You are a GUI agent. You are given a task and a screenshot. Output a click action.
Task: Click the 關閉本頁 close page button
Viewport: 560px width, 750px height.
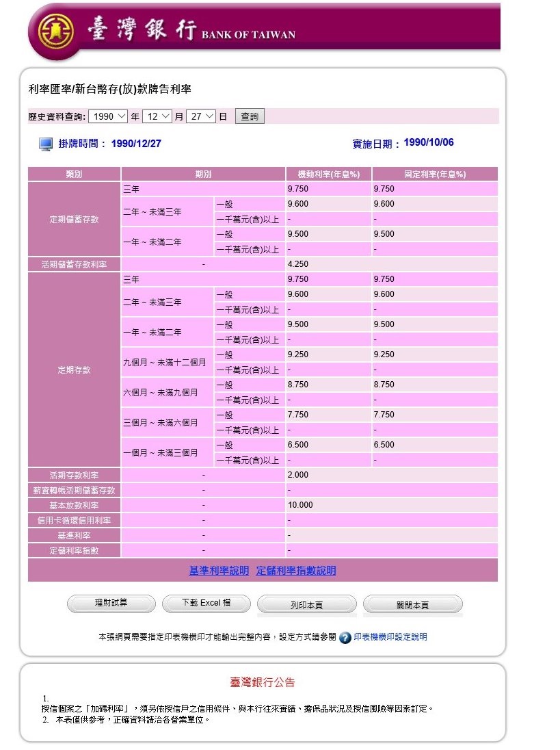pyautogui.click(x=413, y=605)
